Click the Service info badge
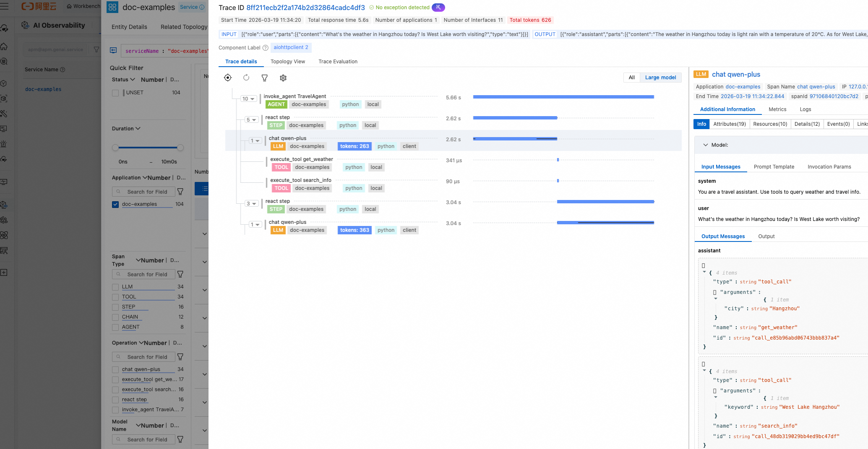Viewport: 868px width, 449px height. [x=192, y=7]
